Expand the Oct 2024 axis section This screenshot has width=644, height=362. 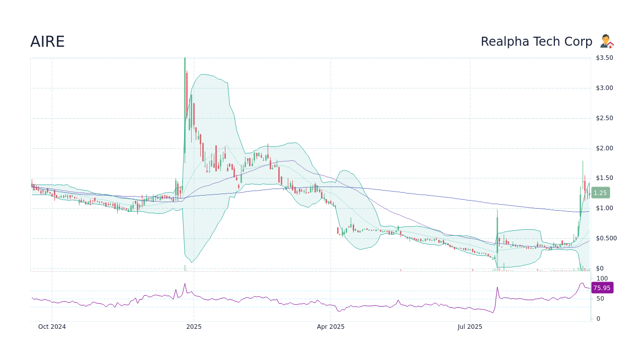52,326
